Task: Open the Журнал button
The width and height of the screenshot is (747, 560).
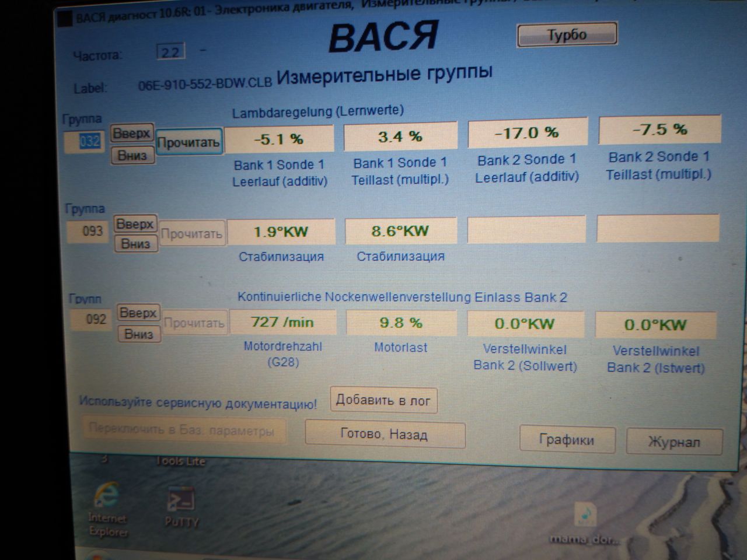Action: 674,442
